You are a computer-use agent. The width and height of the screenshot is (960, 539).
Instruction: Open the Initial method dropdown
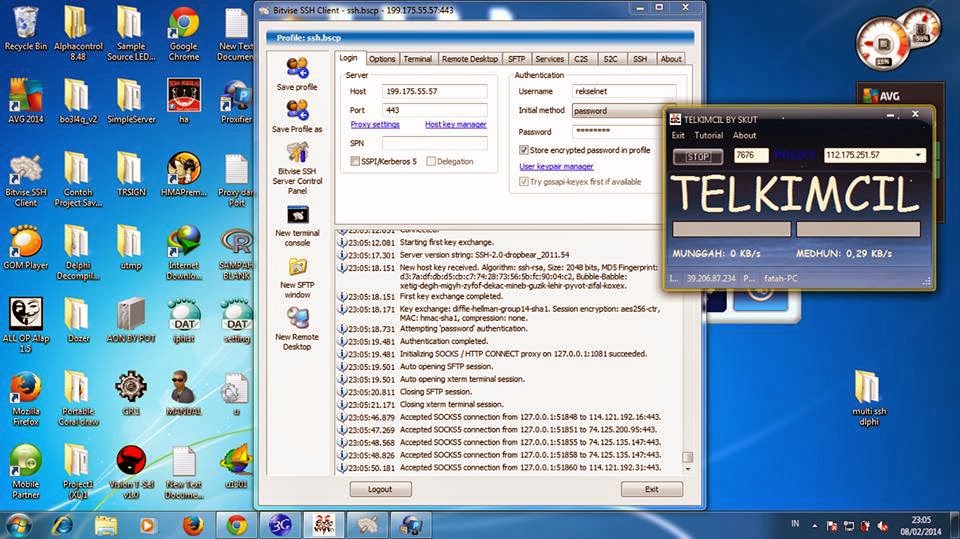click(x=618, y=111)
